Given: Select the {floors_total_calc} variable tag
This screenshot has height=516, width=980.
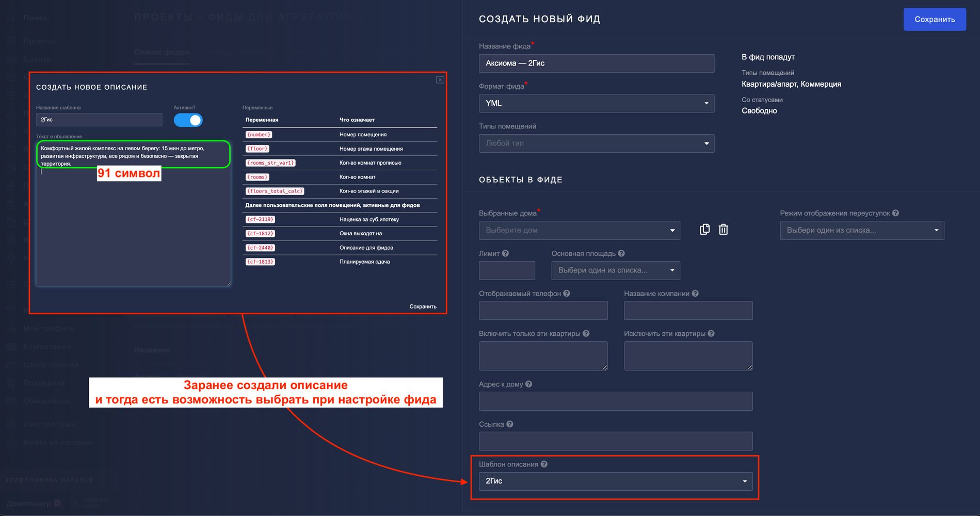Looking at the screenshot, I should pos(275,191).
